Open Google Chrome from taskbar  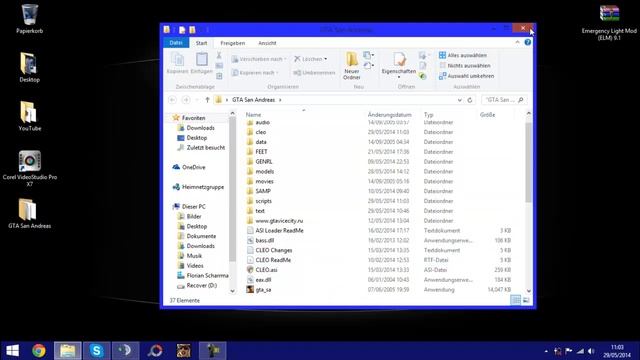coord(39,351)
